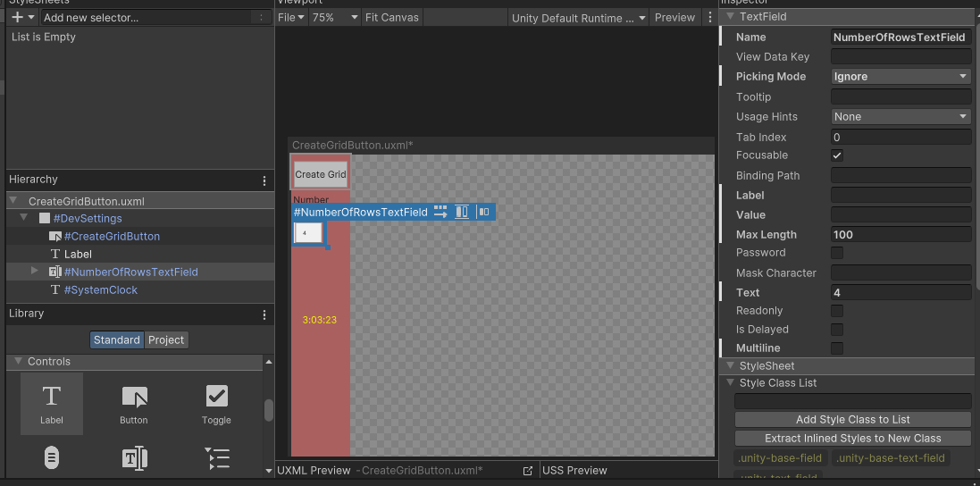Click the #CreateGridButton button icon in Hierarchy
The height and width of the screenshot is (486, 980).
point(55,237)
